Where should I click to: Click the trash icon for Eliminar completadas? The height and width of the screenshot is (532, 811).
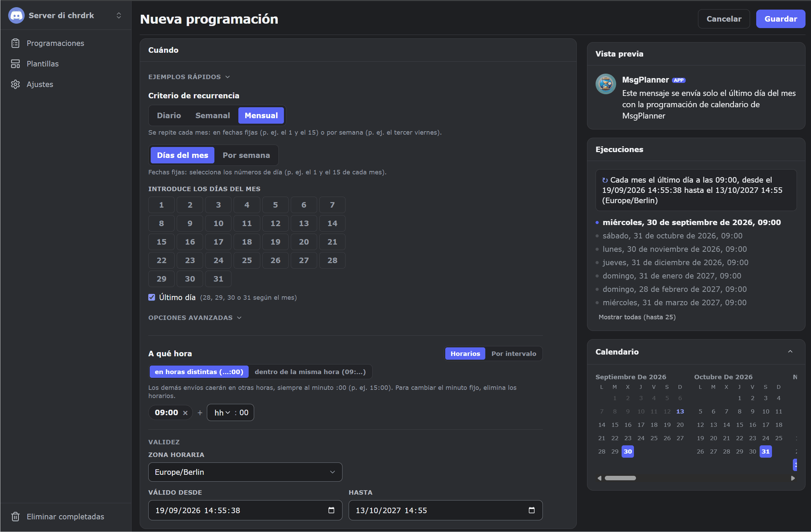15,516
